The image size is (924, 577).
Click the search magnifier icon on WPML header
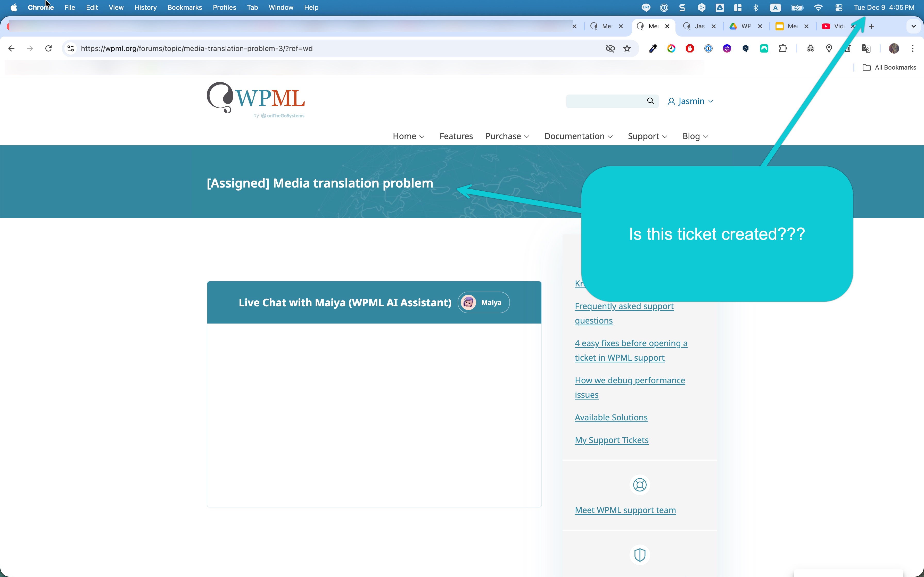[650, 101]
